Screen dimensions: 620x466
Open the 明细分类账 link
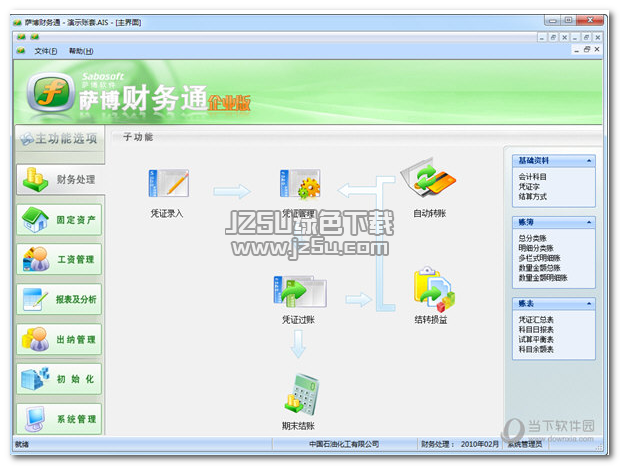click(x=536, y=248)
